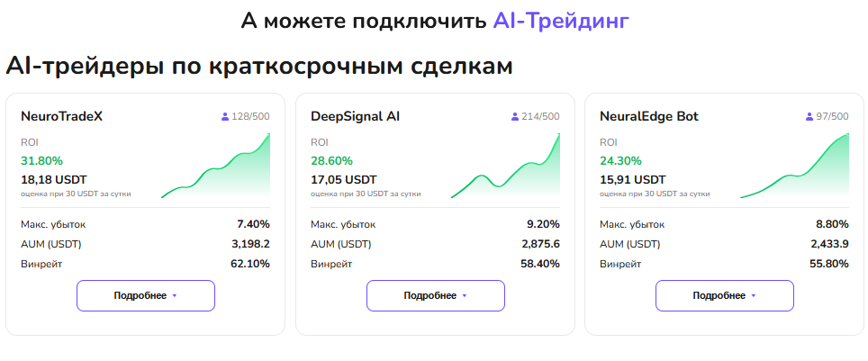The image size is (868, 361).
Task: Click DeepSignal AI 28.60% ROI value
Action: 331,160
